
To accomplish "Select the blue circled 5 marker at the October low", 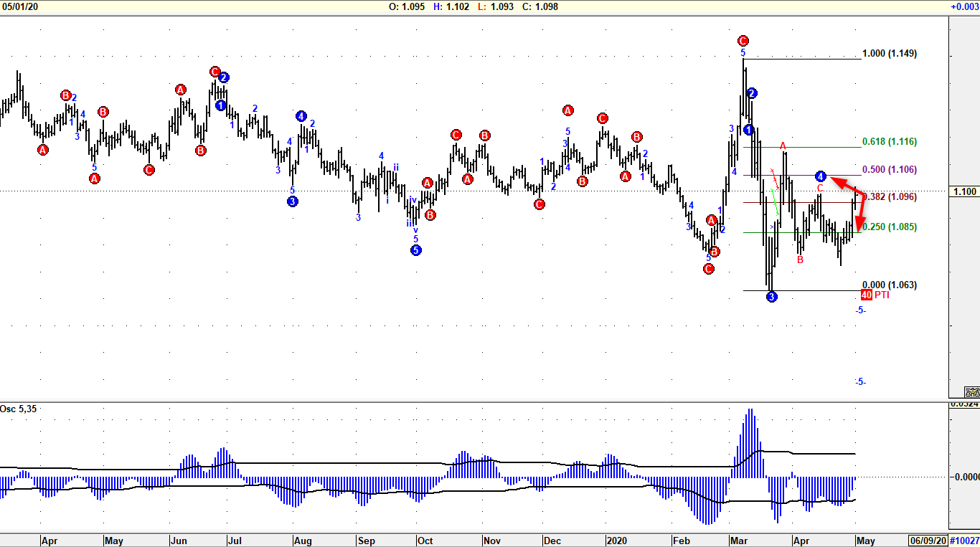I will (415, 250).
